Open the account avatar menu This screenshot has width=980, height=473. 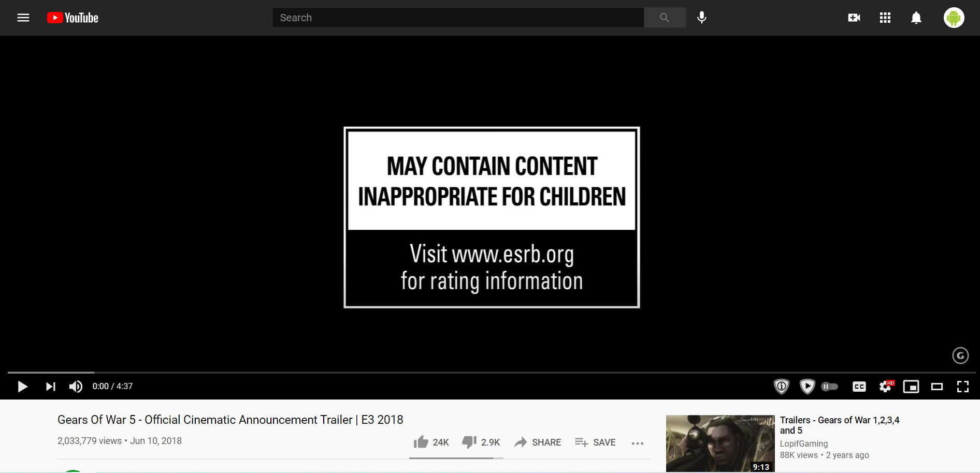pos(954,18)
